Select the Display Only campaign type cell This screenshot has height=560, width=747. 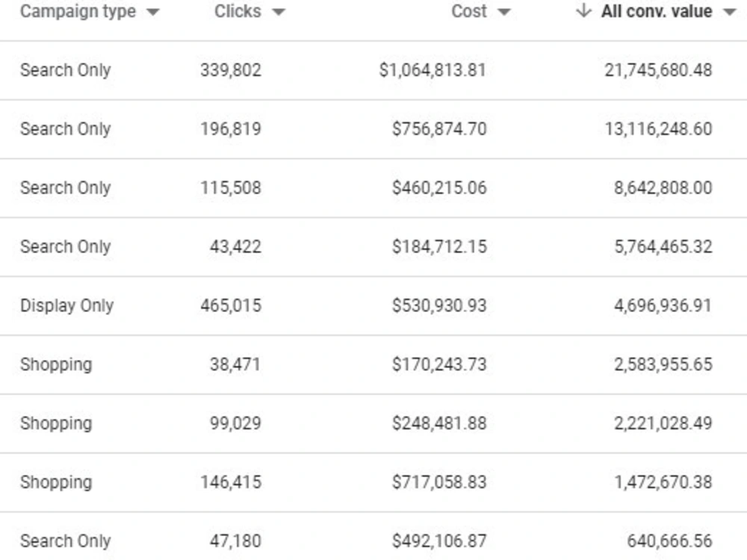coord(67,305)
